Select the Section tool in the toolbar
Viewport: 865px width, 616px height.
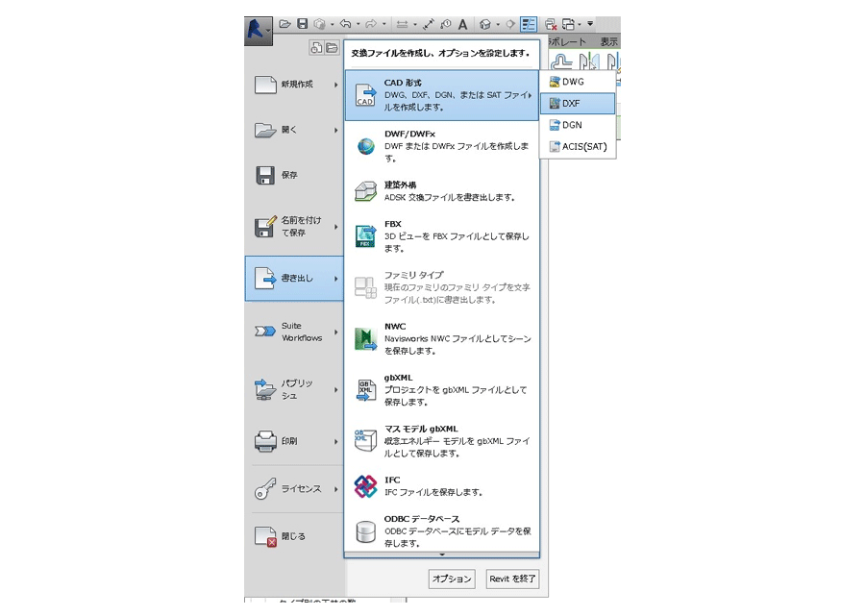(510, 24)
